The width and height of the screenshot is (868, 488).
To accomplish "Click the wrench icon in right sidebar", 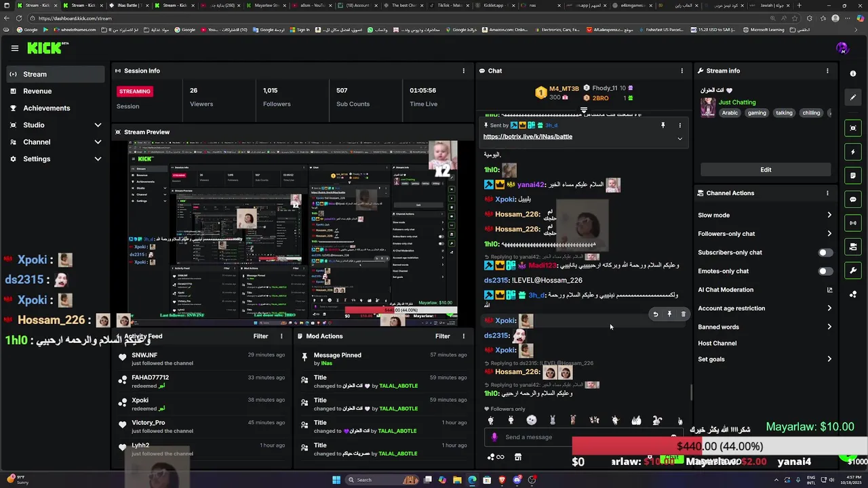I will tap(853, 270).
